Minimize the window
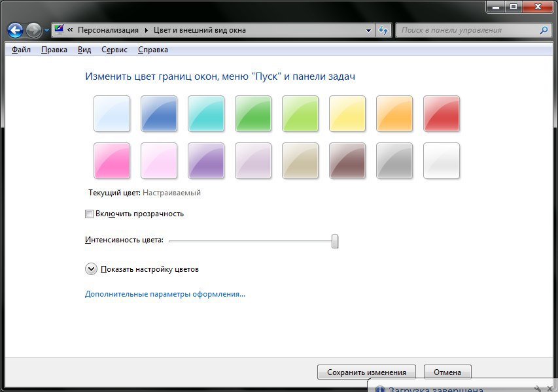This screenshot has height=392, width=558. [496, 7]
